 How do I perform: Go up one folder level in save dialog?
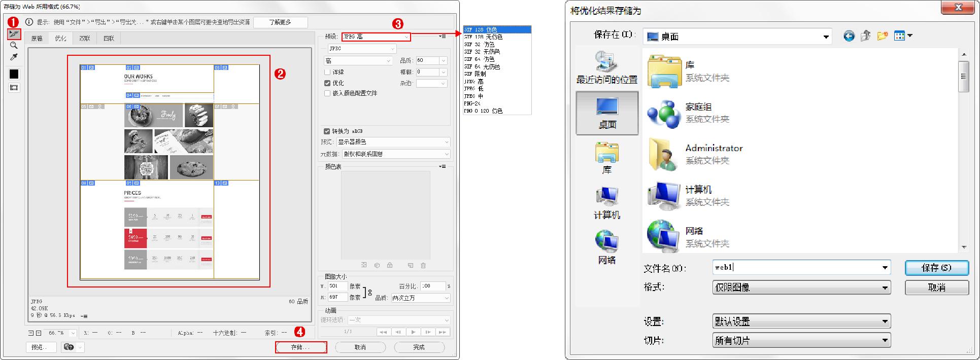pos(866,35)
